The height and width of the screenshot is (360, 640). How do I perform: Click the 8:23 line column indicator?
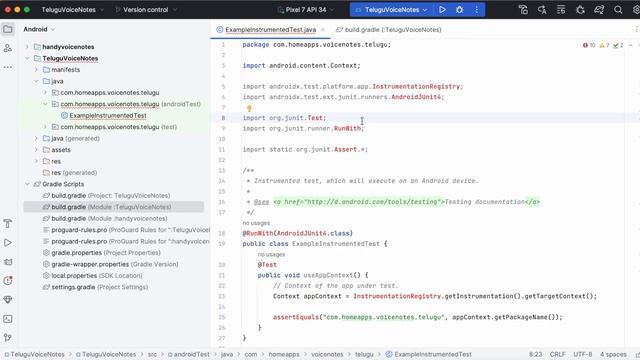coord(536,354)
